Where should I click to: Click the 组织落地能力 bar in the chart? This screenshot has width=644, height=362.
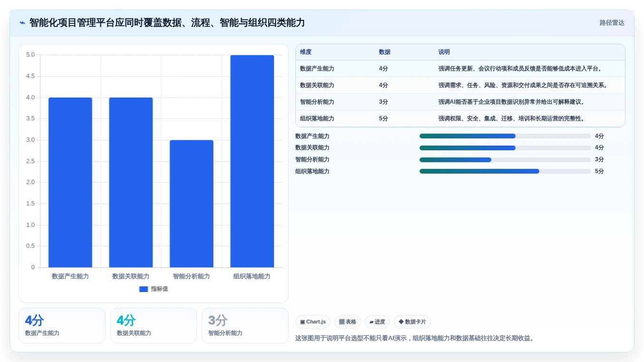[x=252, y=161]
